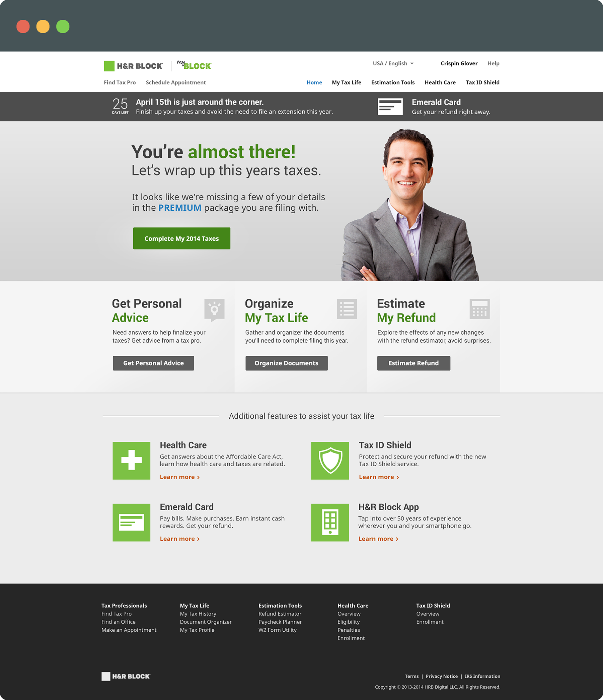Click the list icon beside Organize My Tax Life

[x=347, y=308]
